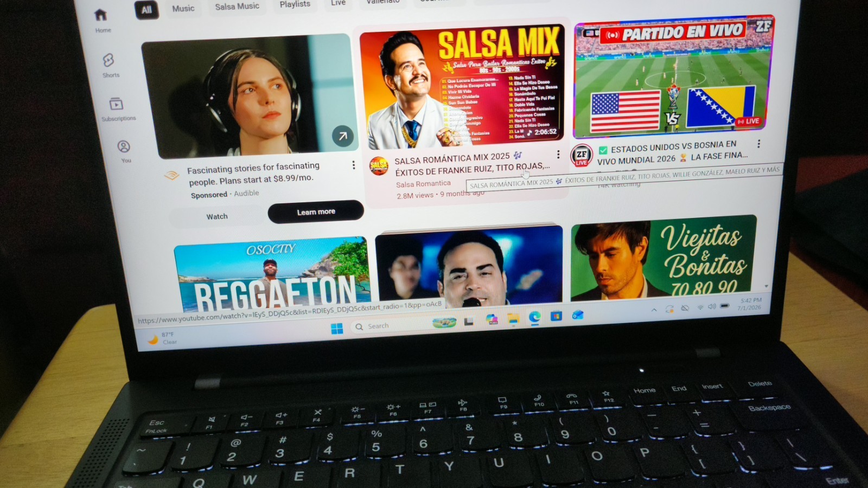868x488 pixels.
Task: Open the Viejitas & Bonitas video thumbnail
Action: click(664, 258)
